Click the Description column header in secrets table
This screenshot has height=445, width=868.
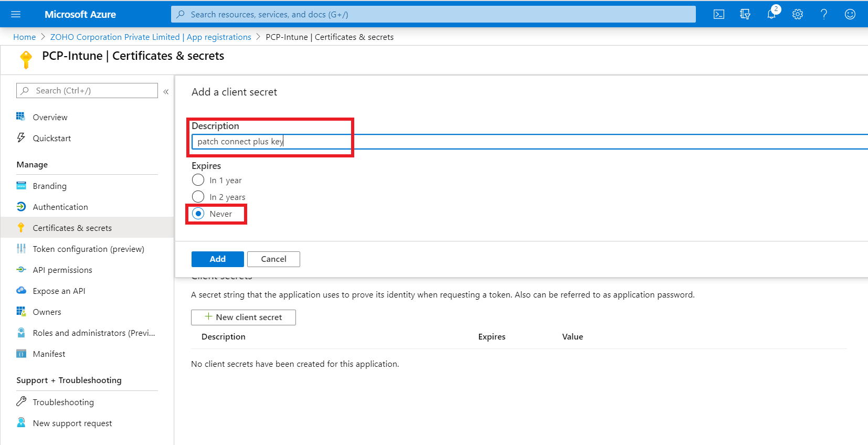click(224, 337)
